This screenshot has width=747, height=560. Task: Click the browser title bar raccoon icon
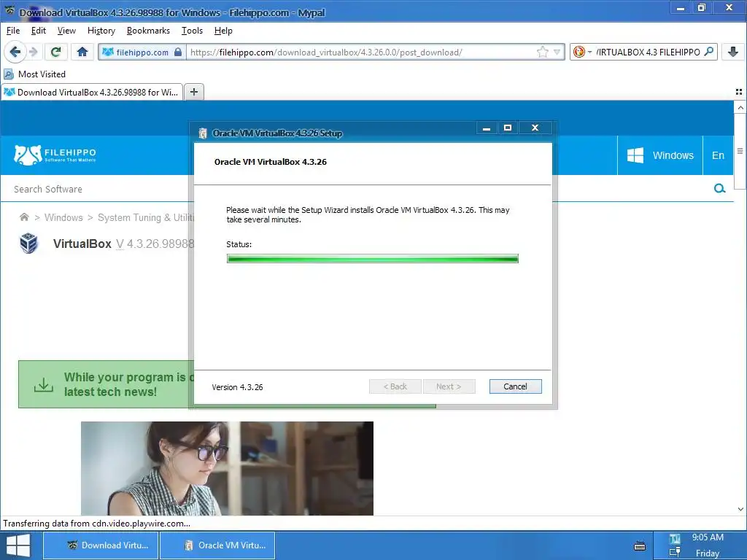(9, 10)
